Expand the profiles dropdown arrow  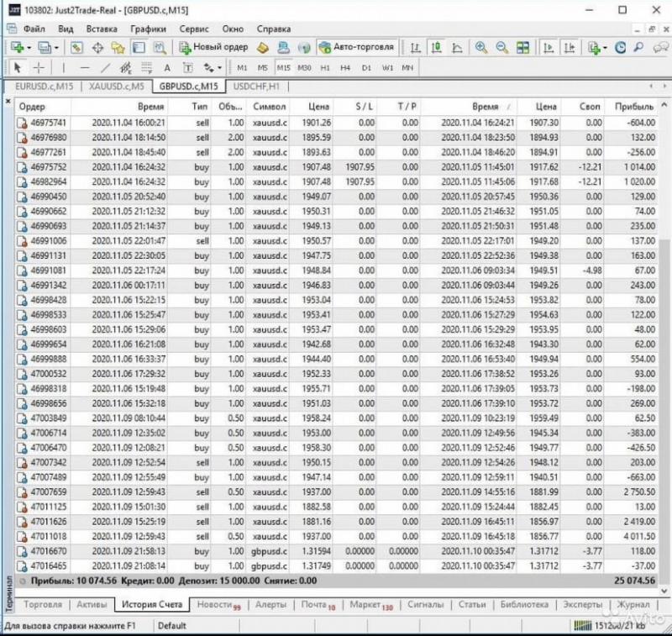56,48
